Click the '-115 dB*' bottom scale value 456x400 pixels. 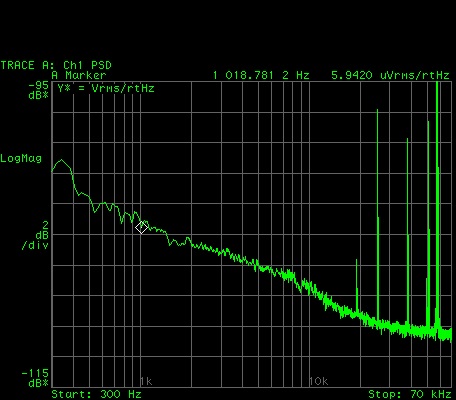coord(35,378)
